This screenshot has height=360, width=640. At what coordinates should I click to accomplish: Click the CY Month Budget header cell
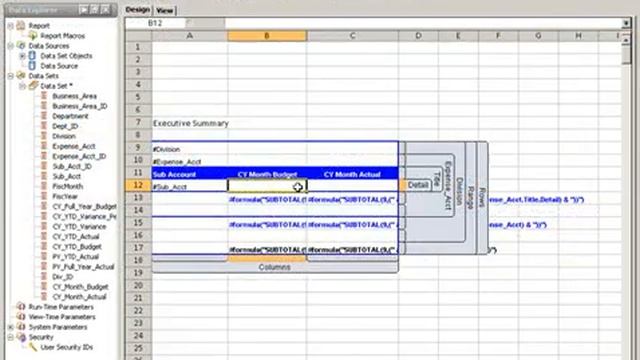(267, 174)
